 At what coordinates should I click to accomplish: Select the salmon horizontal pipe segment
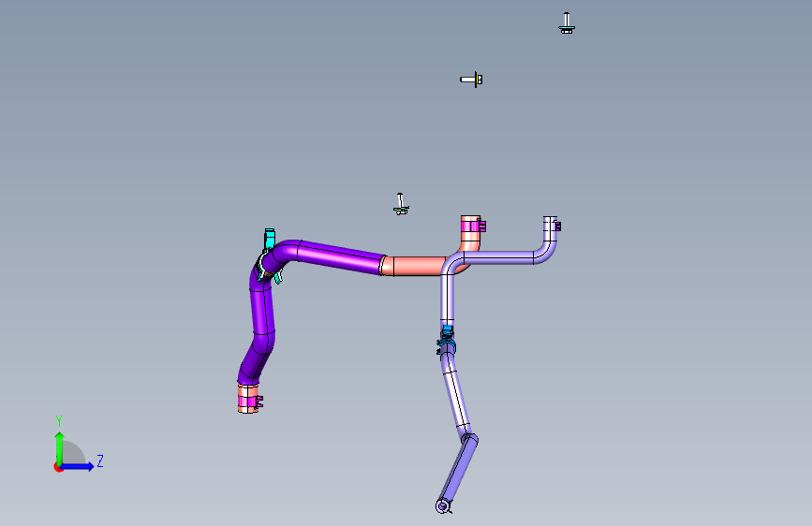418,266
